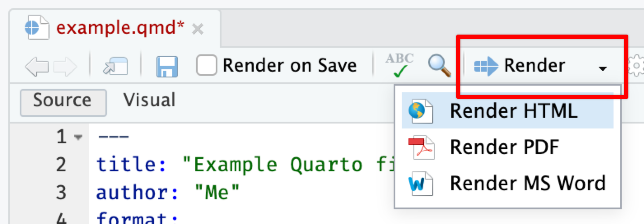Click the forward navigation arrow icon
This screenshot has height=224, width=644.
[x=65, y=66]
